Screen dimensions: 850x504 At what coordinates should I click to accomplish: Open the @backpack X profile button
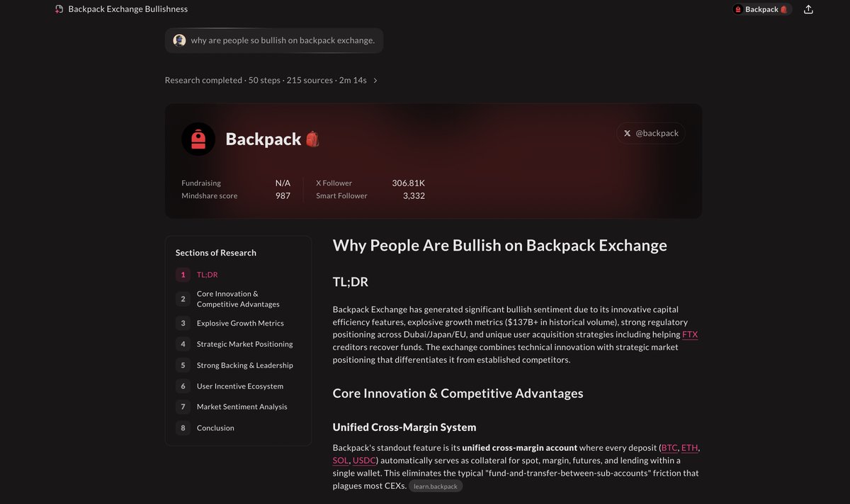(x=651, y=133)
